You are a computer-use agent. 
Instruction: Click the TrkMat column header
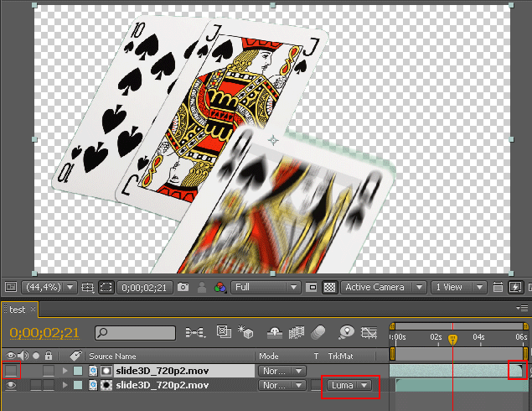coord(340,356)
